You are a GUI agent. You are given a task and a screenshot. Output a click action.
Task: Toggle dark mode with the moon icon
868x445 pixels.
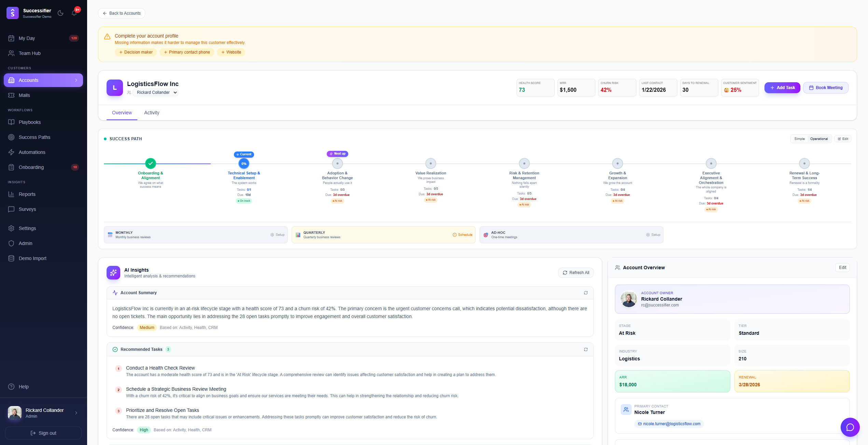pos(60,13)
